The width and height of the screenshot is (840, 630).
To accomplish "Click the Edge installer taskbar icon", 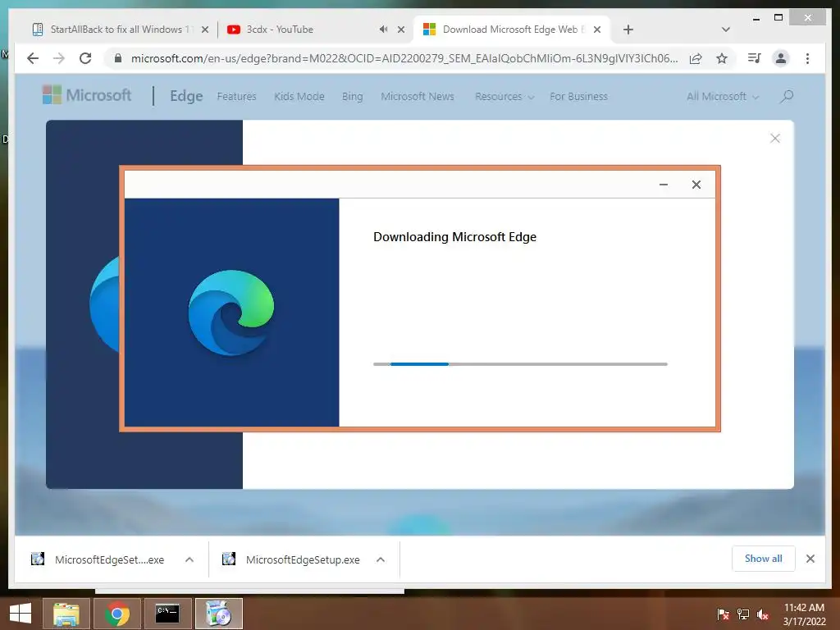I will pos(218,614).
